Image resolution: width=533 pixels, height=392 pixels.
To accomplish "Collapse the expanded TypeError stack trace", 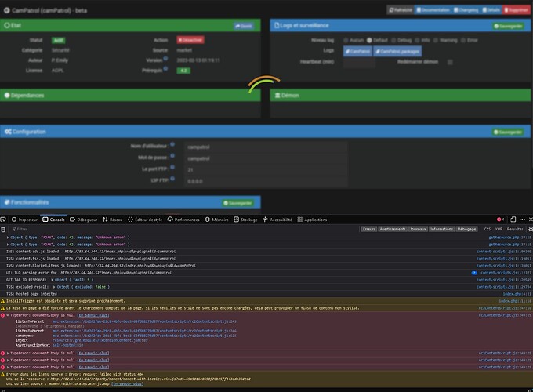I will tap(8, 315).
